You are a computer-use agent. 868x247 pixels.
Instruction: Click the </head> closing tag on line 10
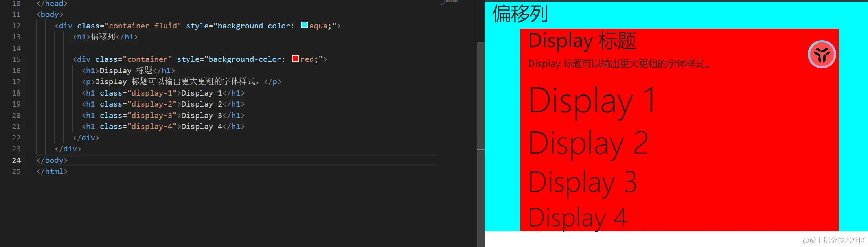coord(52,4)
